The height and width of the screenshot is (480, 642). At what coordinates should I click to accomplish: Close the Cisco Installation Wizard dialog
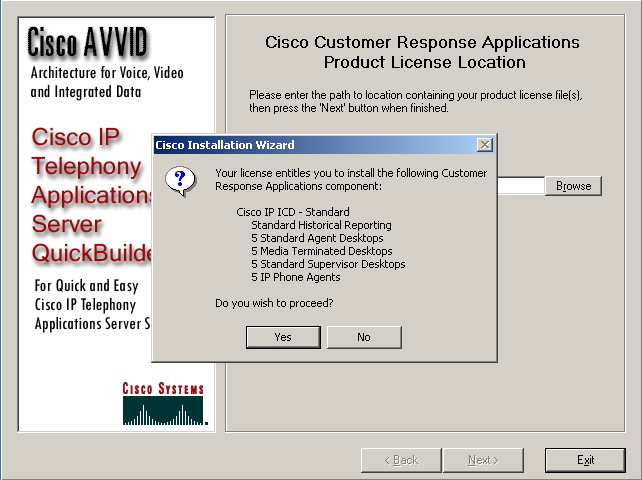[485, 145]
